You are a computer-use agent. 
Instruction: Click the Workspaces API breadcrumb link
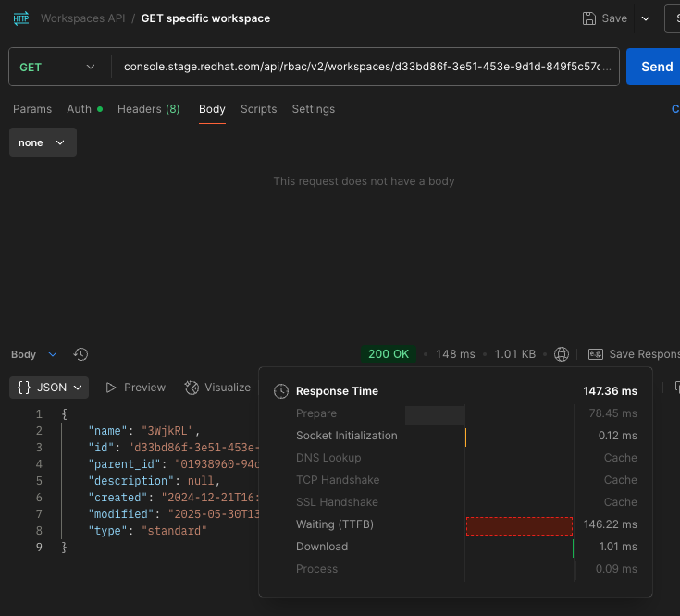click(82, 18)
